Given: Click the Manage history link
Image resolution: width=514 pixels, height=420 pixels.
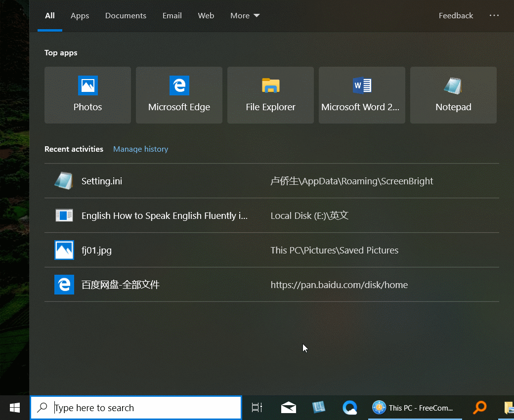Looking at the screenshot, I should point(140,149).
